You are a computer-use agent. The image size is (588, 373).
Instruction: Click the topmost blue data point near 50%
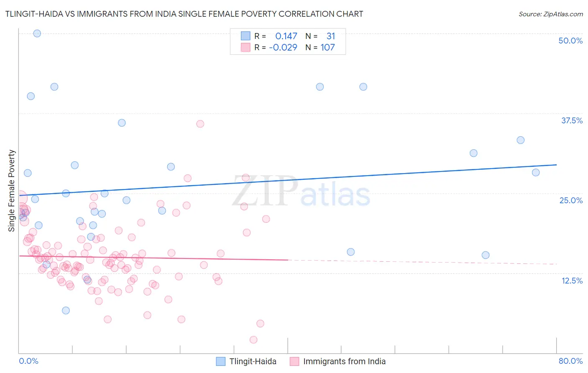click(37, 33)
